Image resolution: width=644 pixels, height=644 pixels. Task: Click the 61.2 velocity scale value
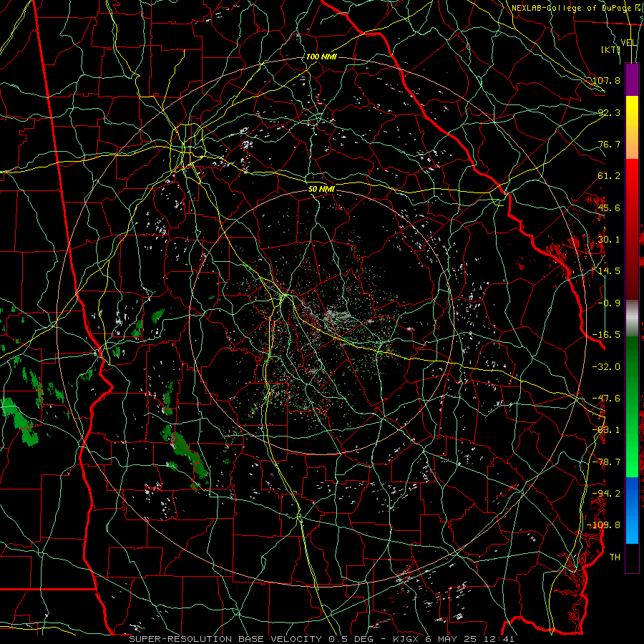[x=609, y=175]
